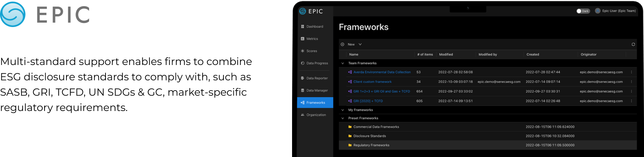Click the refresh icon in frameworks toolbar
This screenshot has width=644, height=157.
[x=633, y=44]
